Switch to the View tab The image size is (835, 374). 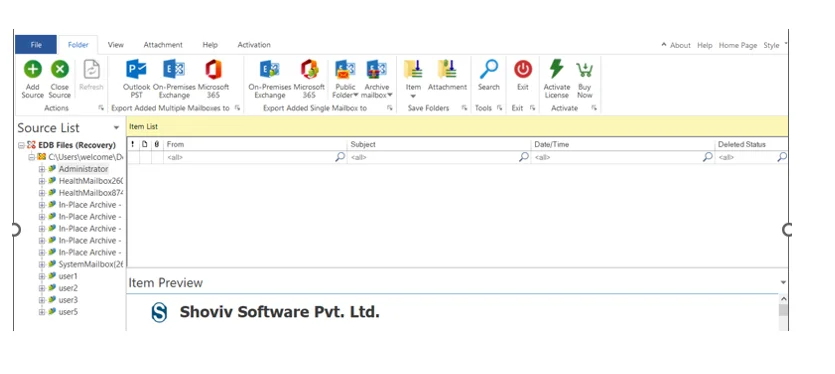[x=116, y=45]
